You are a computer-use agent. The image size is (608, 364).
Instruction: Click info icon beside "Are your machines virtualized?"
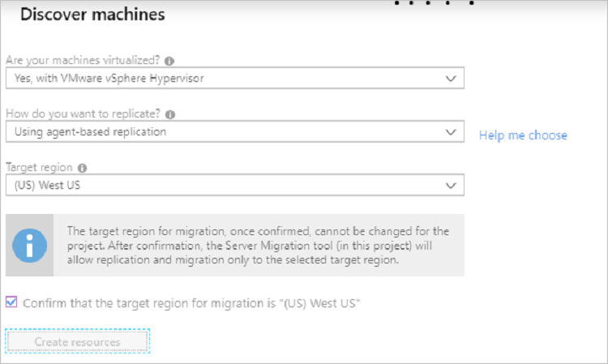pos(169,61)
